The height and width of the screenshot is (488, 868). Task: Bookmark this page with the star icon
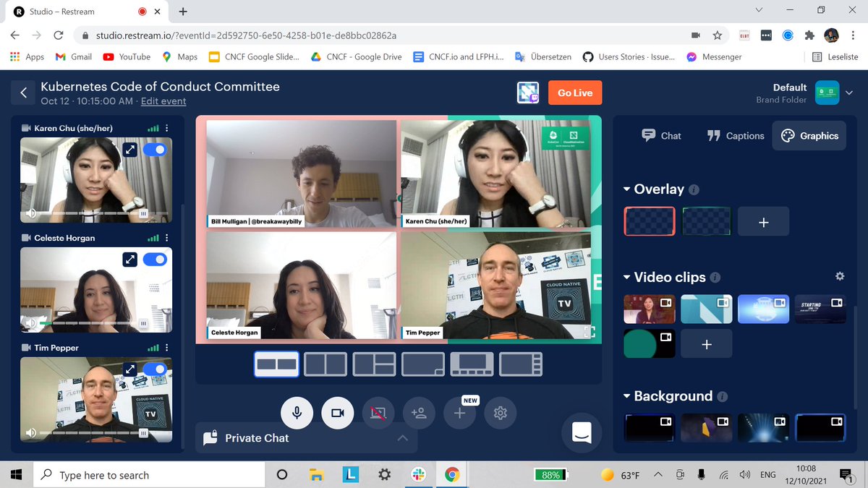pyautogui.click(x=717, y=35)
